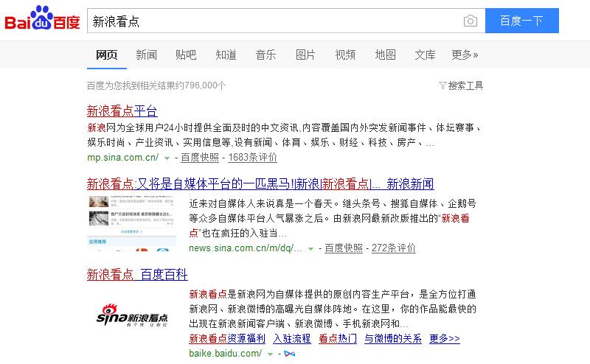Click the mp.sina.com.cn/ URL text
Screen dimensions: 590x364
123,158
